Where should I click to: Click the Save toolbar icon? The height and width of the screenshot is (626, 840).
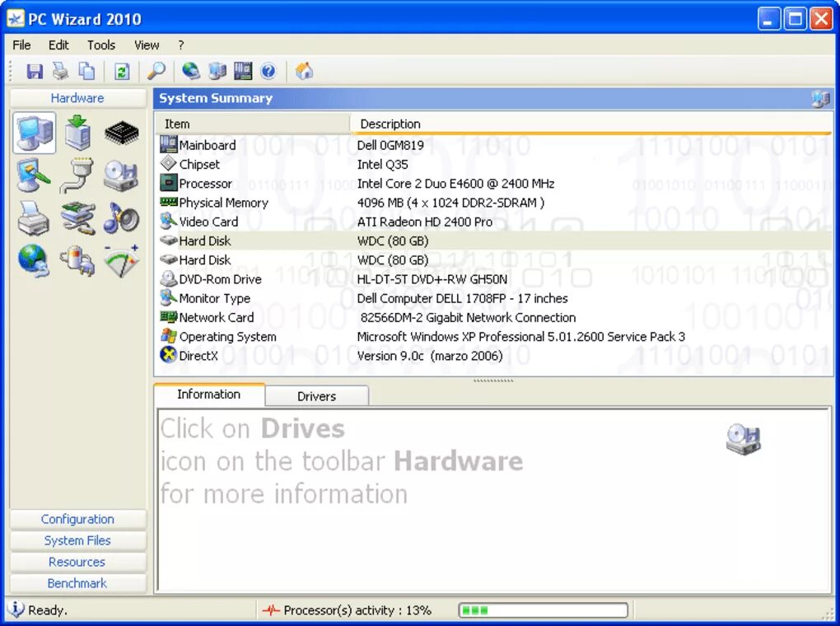[35, 71]
